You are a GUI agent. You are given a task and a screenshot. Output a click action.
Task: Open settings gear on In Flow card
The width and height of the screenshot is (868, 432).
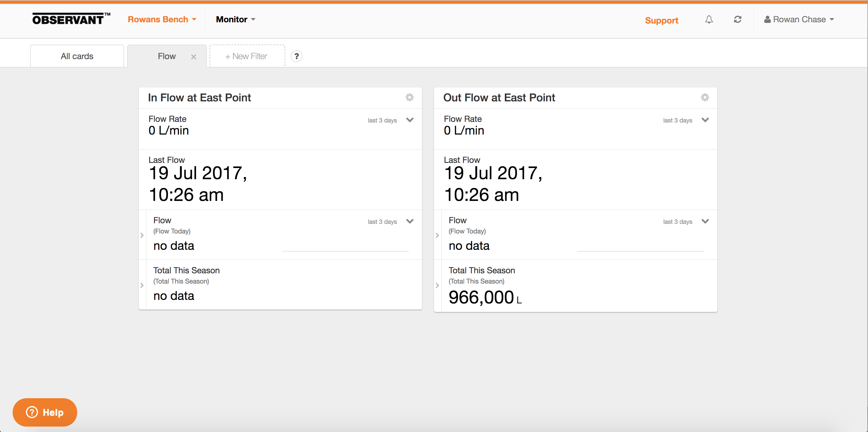(409, 97)
